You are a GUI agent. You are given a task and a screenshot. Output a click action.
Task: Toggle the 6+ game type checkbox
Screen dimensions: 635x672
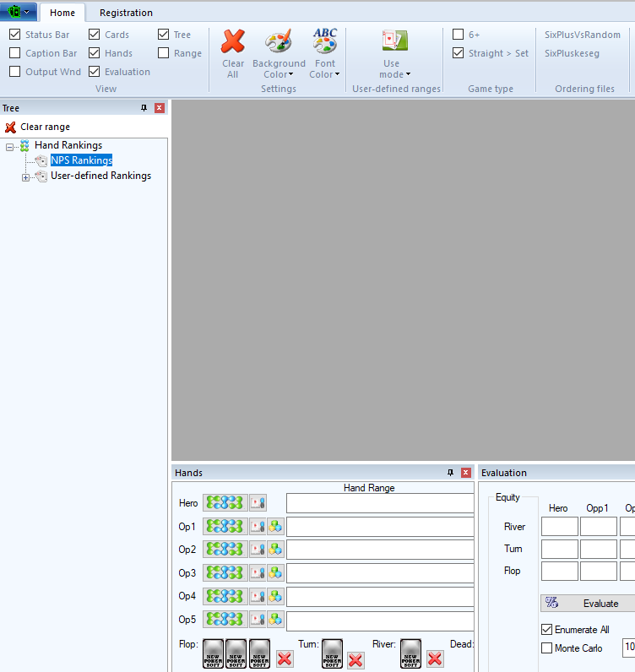tap(458, 35)
